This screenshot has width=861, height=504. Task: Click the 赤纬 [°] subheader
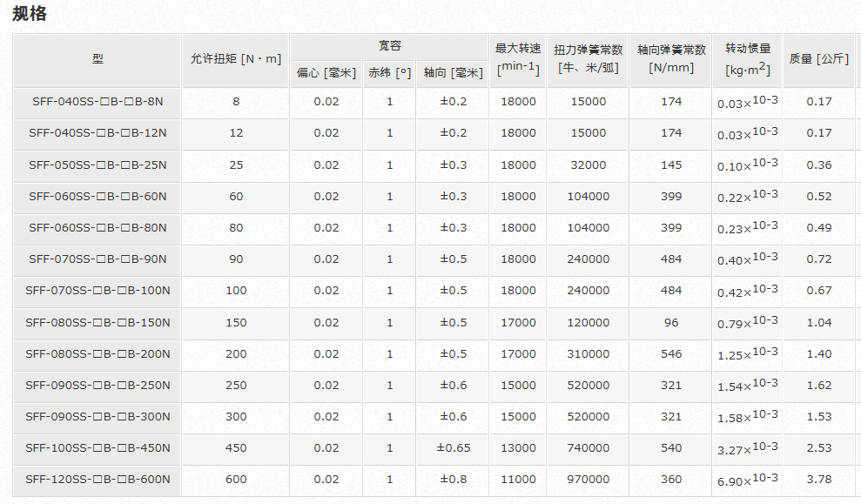389,72
